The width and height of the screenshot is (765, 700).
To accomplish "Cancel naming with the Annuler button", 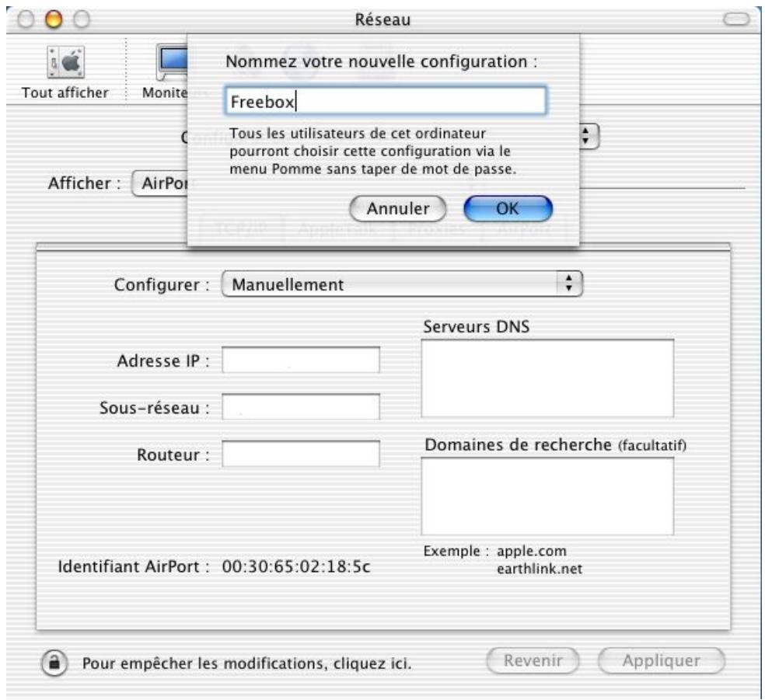I will pos(397,209).
